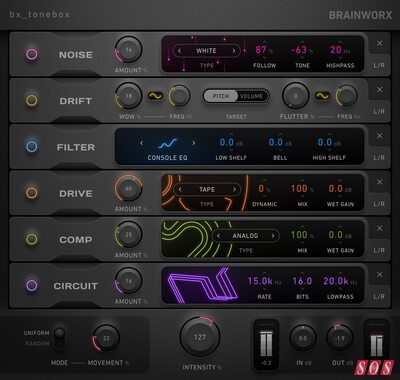The width and height of the screenshot is (400, 380).
Task: Click the MOVEMENT knob
Action: click(x=106, y=338)
